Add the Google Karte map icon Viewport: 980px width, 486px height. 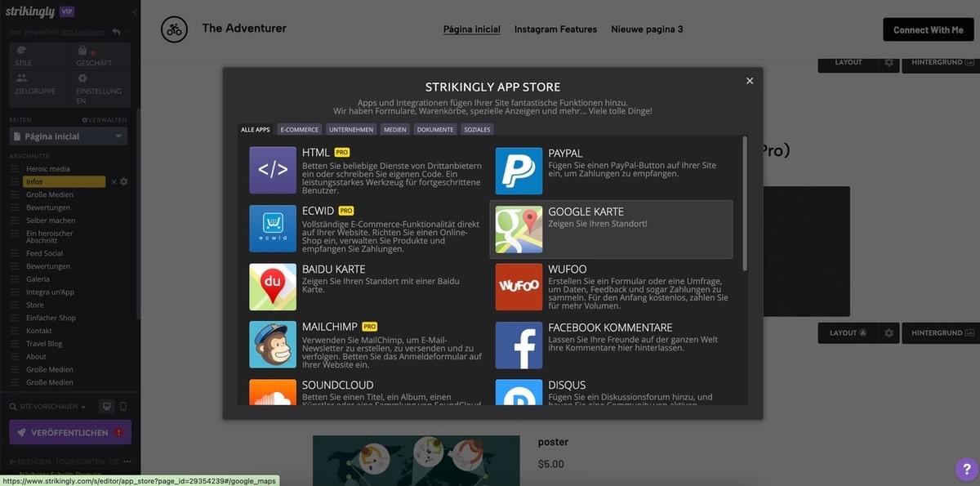519,230
